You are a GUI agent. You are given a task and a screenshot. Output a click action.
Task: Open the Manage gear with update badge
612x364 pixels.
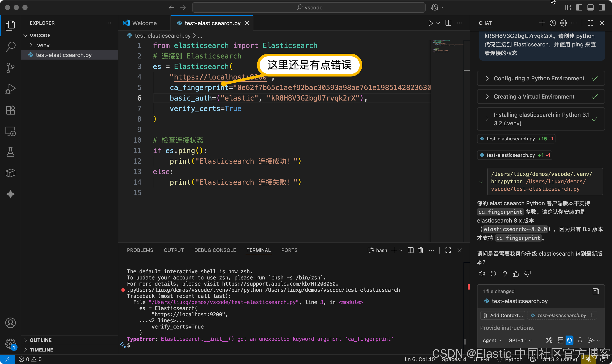point(10,344)
